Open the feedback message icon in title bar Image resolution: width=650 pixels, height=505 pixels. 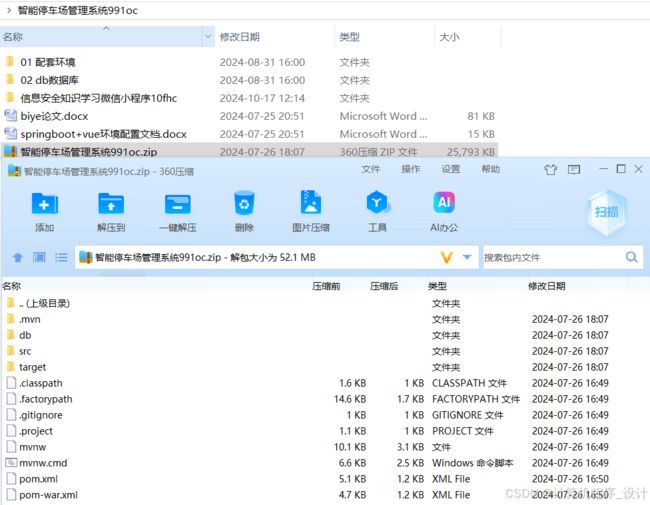pos(574,170)
